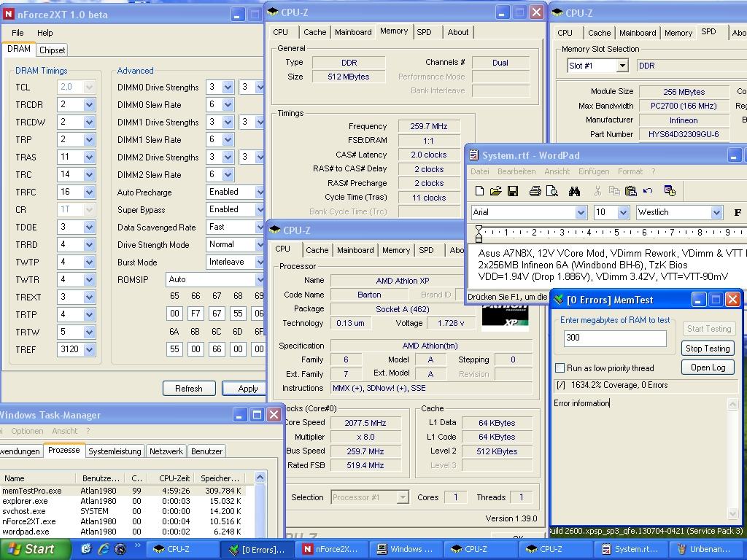Click the nForce2XT title bar icon
The width and height of the screenshot is (747, 560).
point(8,15)
